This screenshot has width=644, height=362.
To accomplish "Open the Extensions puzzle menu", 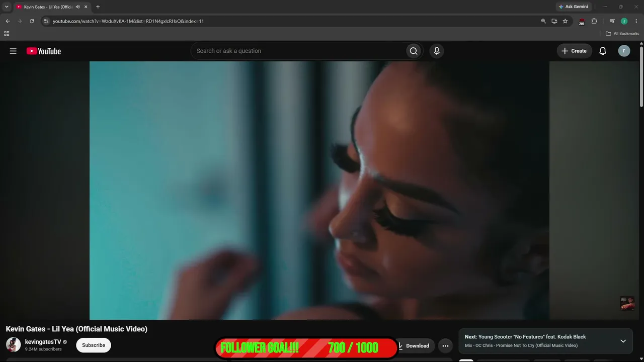I will point(594,21).
